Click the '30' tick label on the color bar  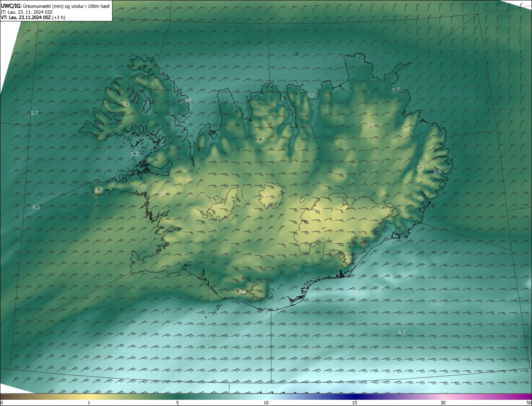click(x=443, y=403)
